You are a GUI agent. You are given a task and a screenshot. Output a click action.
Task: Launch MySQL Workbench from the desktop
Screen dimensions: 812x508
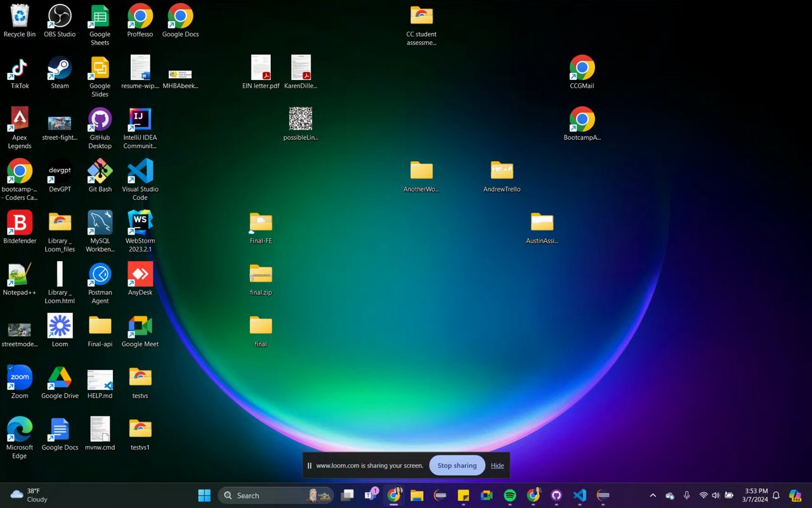pos(100,232)
